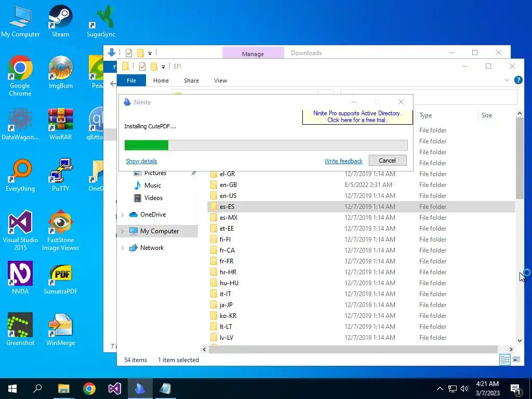Open the DataWagon desktop shortcut

click(x=20, y=124)
